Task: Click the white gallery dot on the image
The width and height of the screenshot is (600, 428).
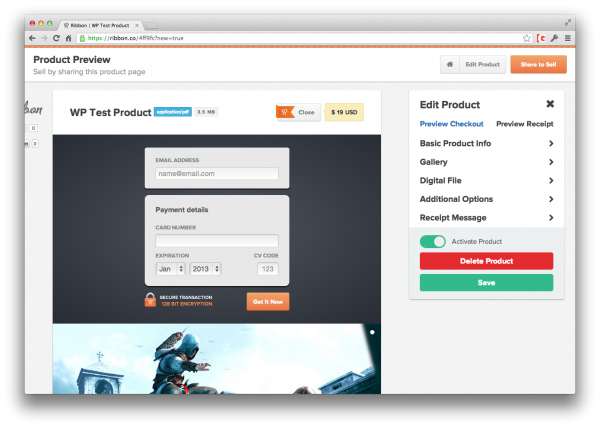Action: 372,332
